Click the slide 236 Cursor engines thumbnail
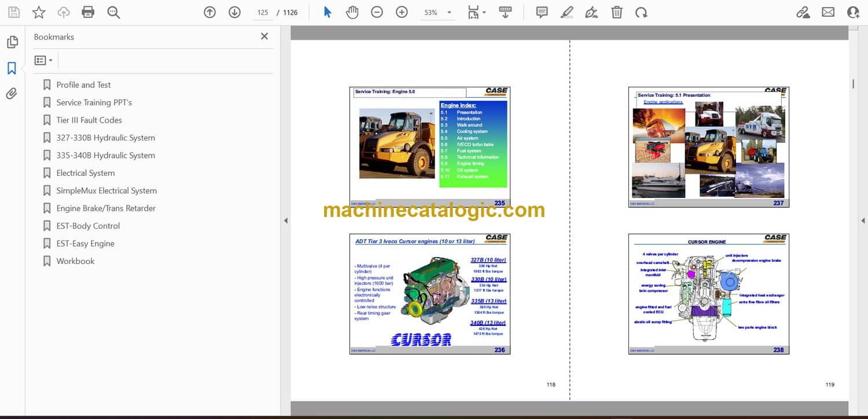This screenshot has height=419, width=868. pos(430,294)
